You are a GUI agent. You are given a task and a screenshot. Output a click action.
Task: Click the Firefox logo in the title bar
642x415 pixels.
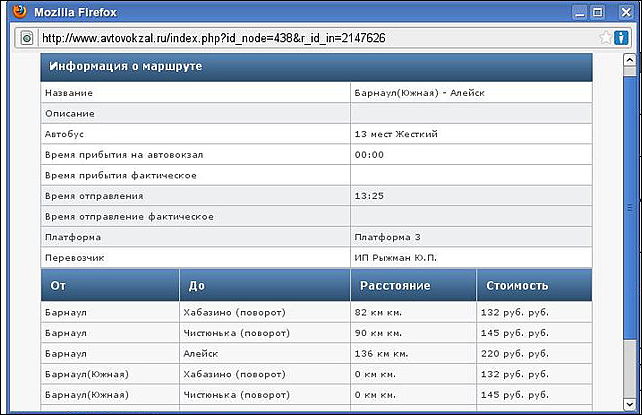click(17, 12)
